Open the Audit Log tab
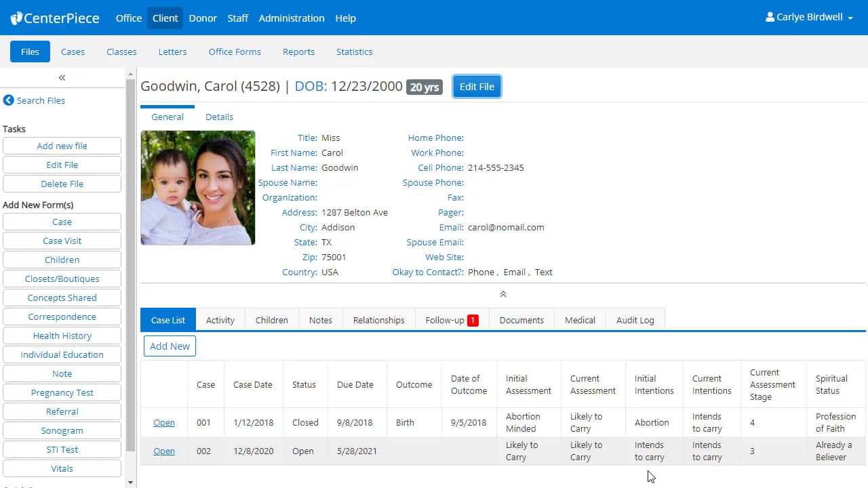Screen dimensions: 868x488 [635, 320]
